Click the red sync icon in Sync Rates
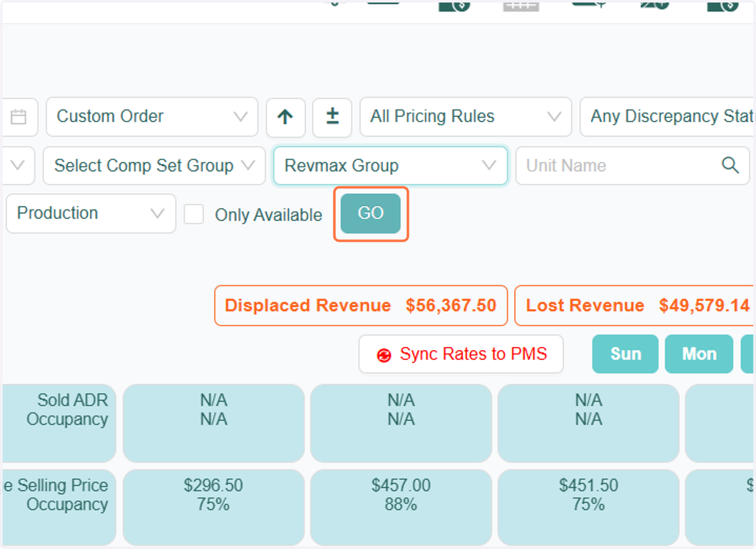Image resolution: width=756 pixels, height=549 pixels. point(384,355)
